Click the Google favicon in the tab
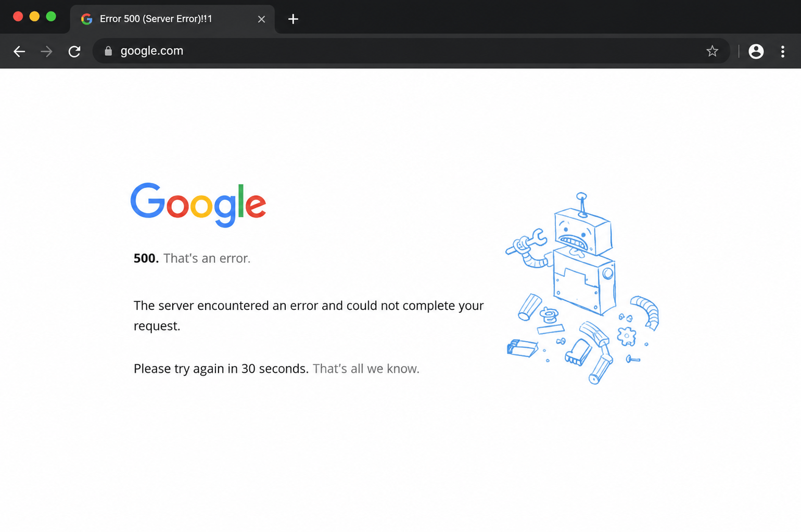The width and height of the screenshot is (801, 532). tap(86, 19)
